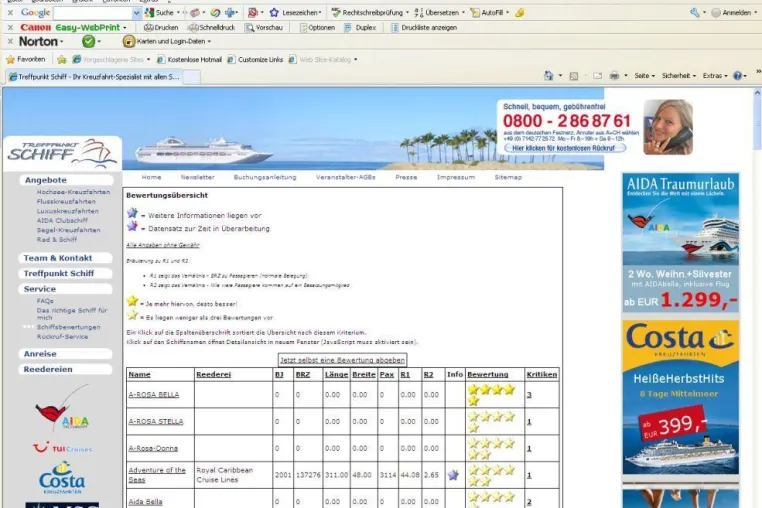Click the green-red swirl icon in Google toolbar
Viewport: 762px width, 508px height.
[215, 13]
